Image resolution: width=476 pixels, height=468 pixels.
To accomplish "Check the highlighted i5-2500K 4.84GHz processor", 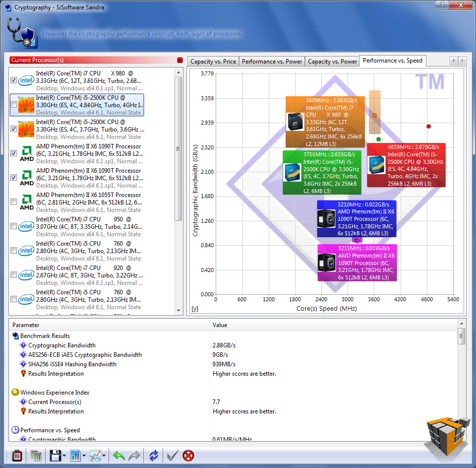I will (13, 105).
